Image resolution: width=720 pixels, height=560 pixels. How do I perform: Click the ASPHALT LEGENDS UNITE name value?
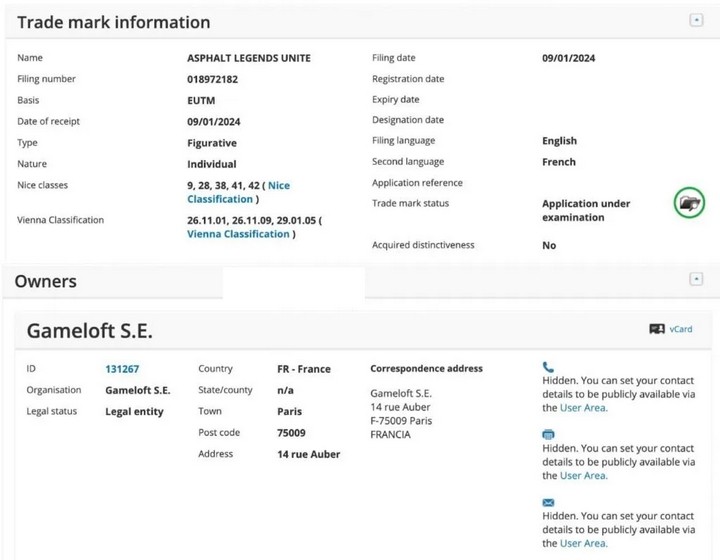coord(248,58)
